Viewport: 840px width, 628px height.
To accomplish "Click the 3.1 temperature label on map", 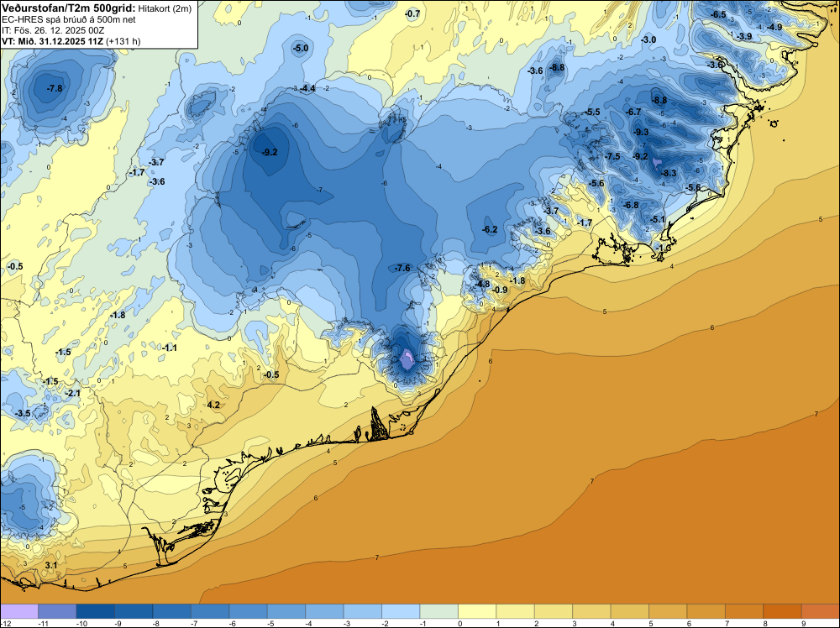I will [x=51, y=565].
